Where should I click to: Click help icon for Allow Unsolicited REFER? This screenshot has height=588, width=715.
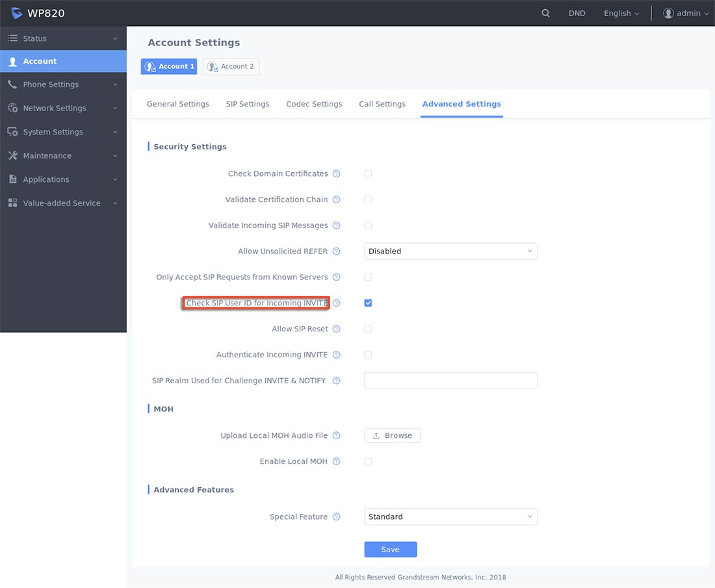(337, 251)
